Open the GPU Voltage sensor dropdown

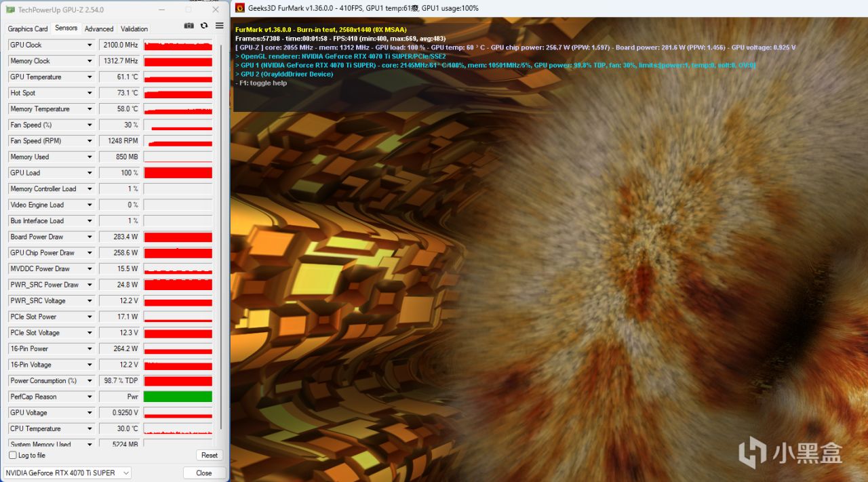90,413
